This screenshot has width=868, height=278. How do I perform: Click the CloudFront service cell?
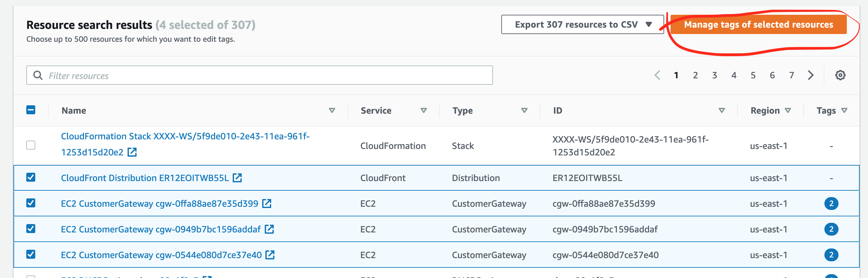[x=383, y=178]
